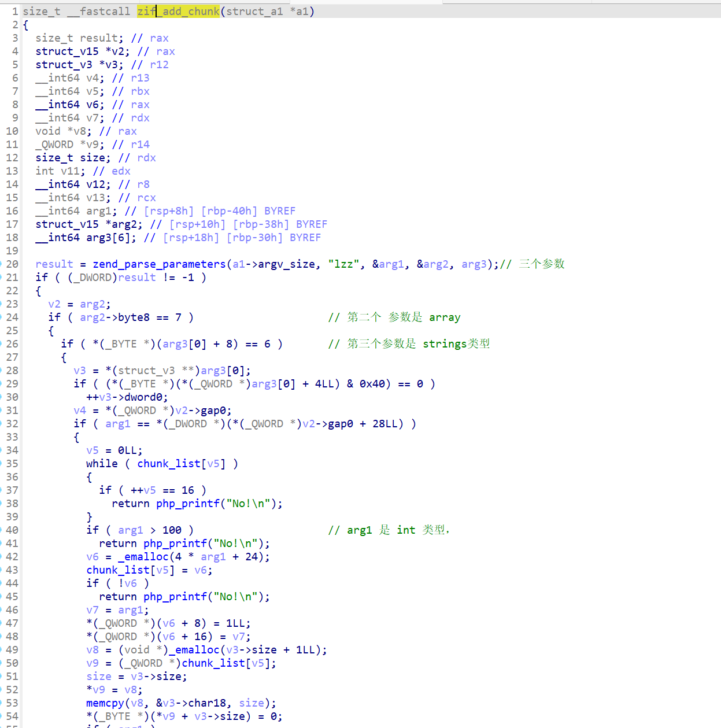This screenshot has height=728, width=721.
Task: Click the 'v5 = 0LL;' assignment
Action: point(114,450)
